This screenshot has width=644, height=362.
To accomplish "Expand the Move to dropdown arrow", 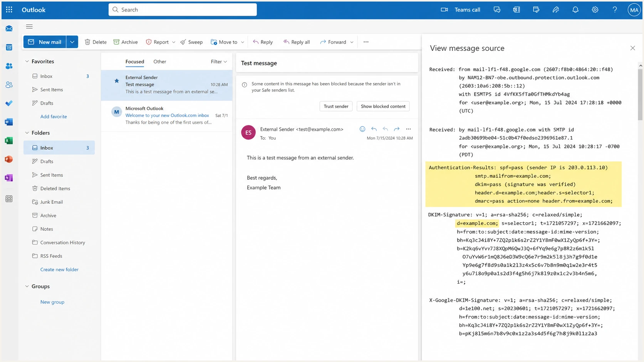I will point(243,42).
